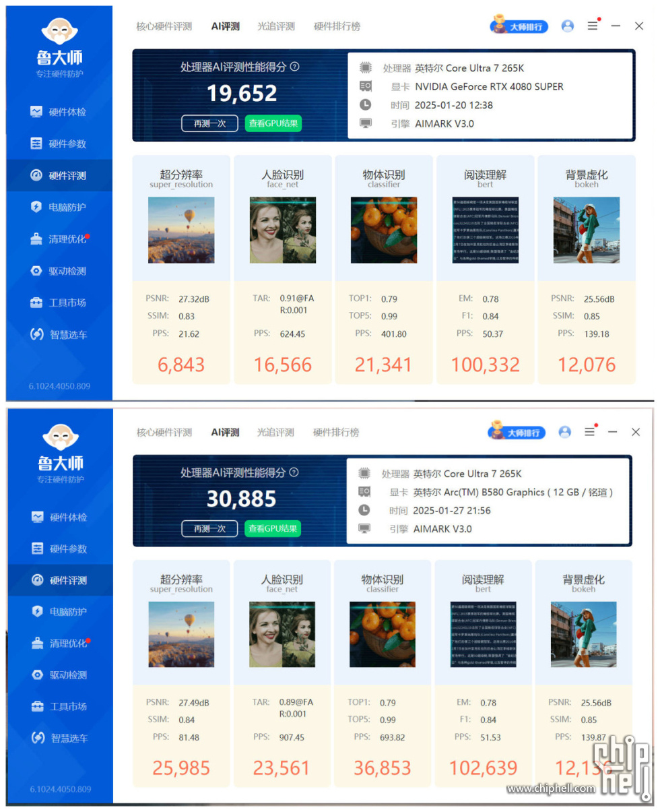The image size is (660, 812).
Task: Click the bert score 102,639
Action: coord(484,768)
